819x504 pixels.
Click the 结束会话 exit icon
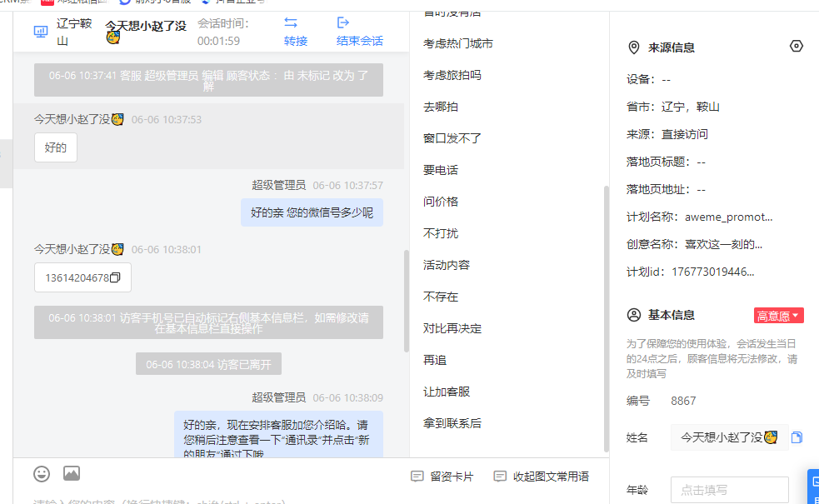342,22
